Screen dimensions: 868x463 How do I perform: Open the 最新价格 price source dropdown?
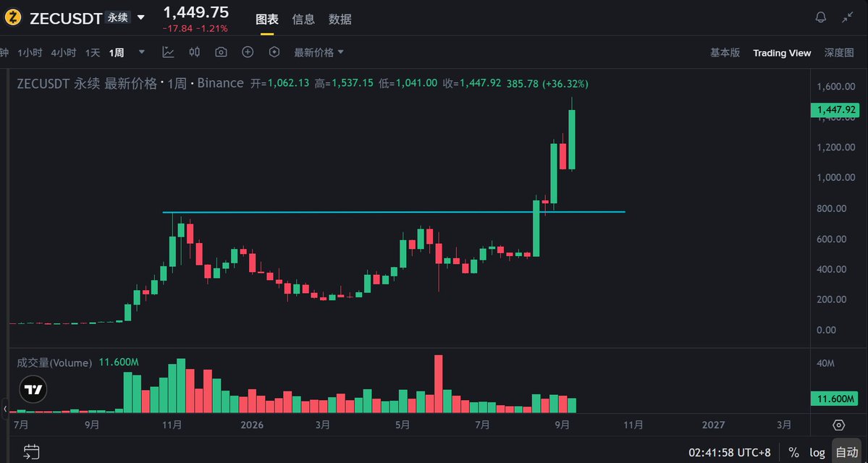319,53
